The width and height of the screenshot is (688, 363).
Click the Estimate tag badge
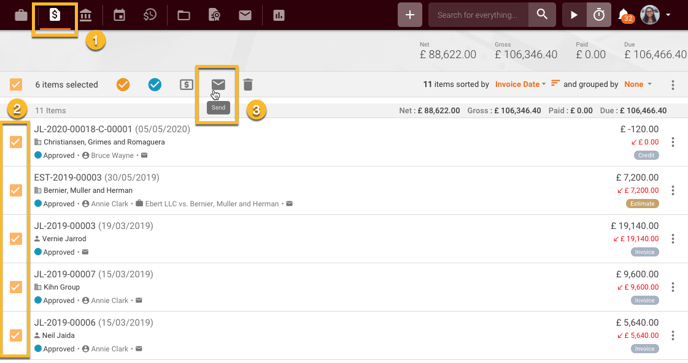642,204
